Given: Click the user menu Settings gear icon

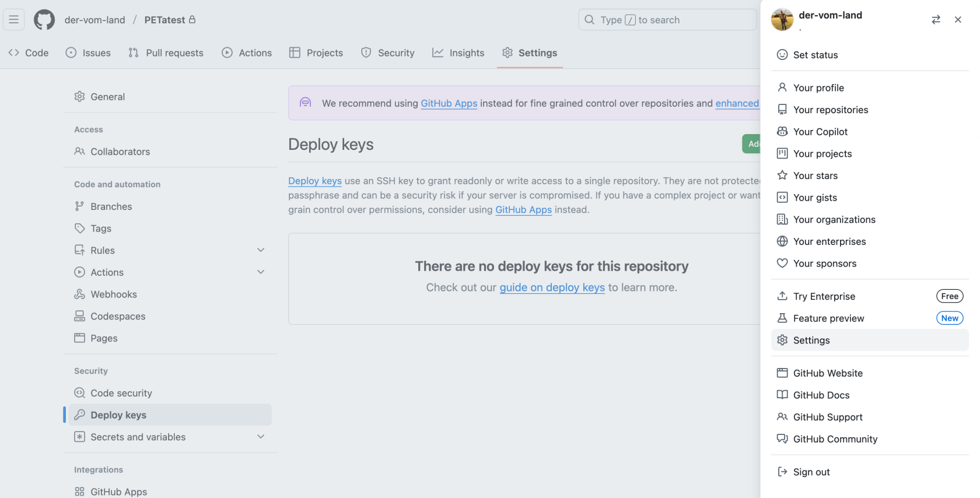Looking at the screenshot, I should tap(782, 340).
